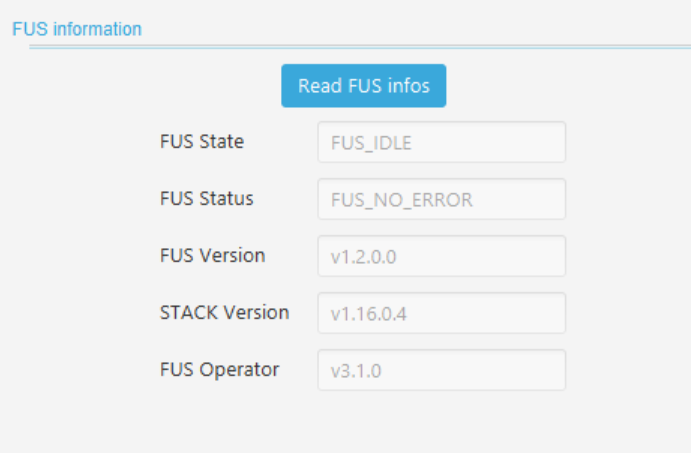691x453 pixels.
Task: Click the FUS State field showing FUS_IDLE
Action: 441,142
